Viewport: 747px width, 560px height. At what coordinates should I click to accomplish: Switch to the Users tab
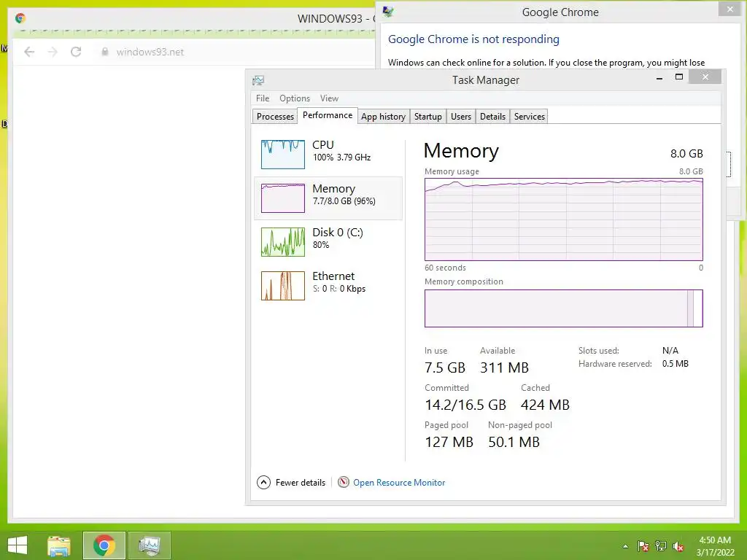[x=461, y=117]
